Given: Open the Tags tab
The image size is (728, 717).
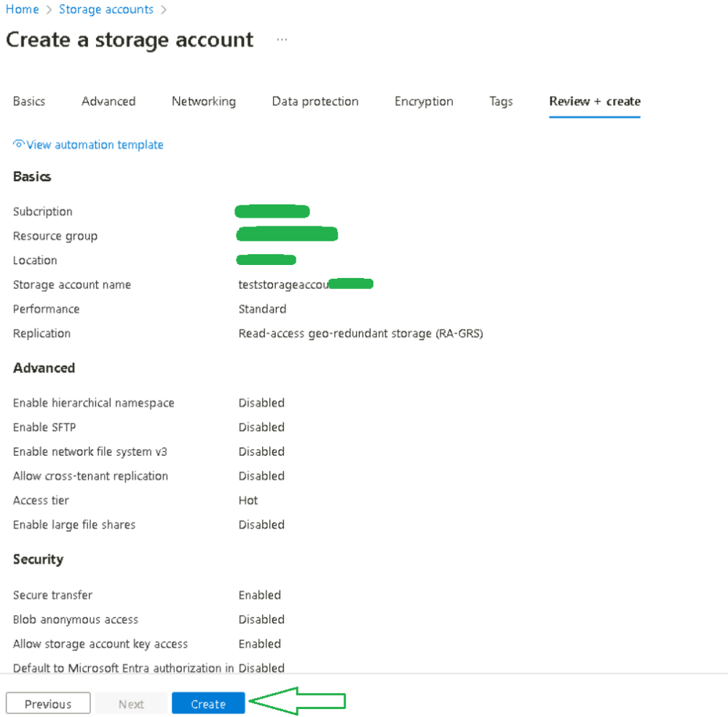Looking at the screenshot, I should tap(501, 101).
